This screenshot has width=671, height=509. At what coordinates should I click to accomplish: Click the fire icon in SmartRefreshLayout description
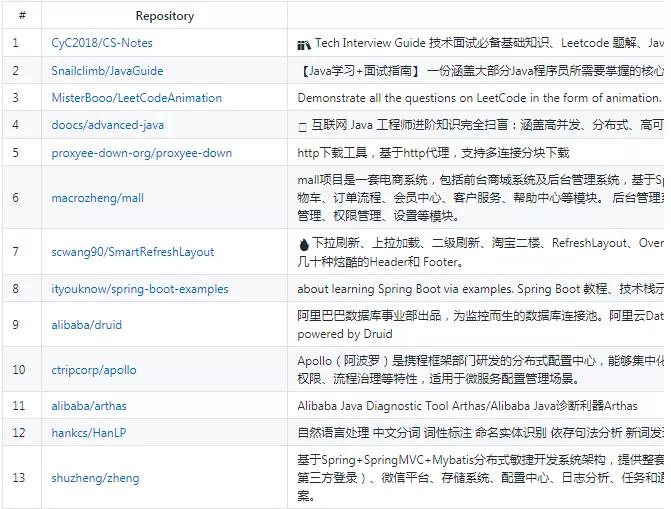click(304, 245)
